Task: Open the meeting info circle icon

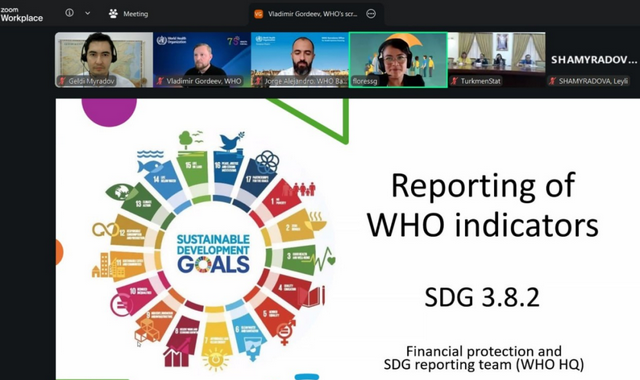Action: click(70, 13)
